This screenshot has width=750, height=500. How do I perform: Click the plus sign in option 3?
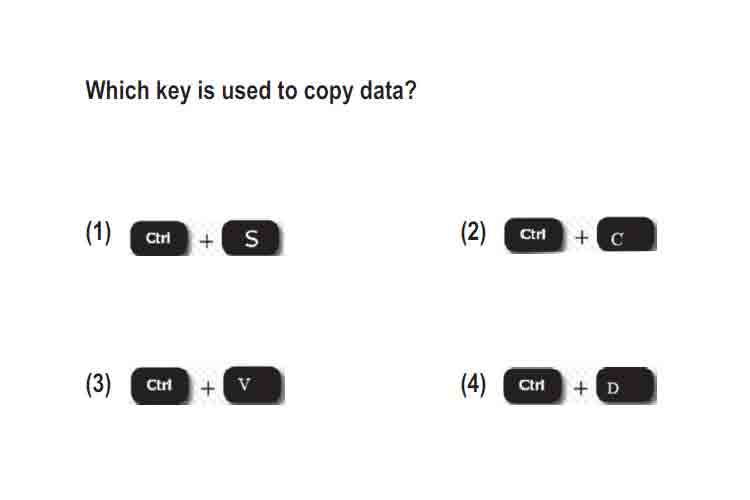pyautogui.click(x=207, y=388)
